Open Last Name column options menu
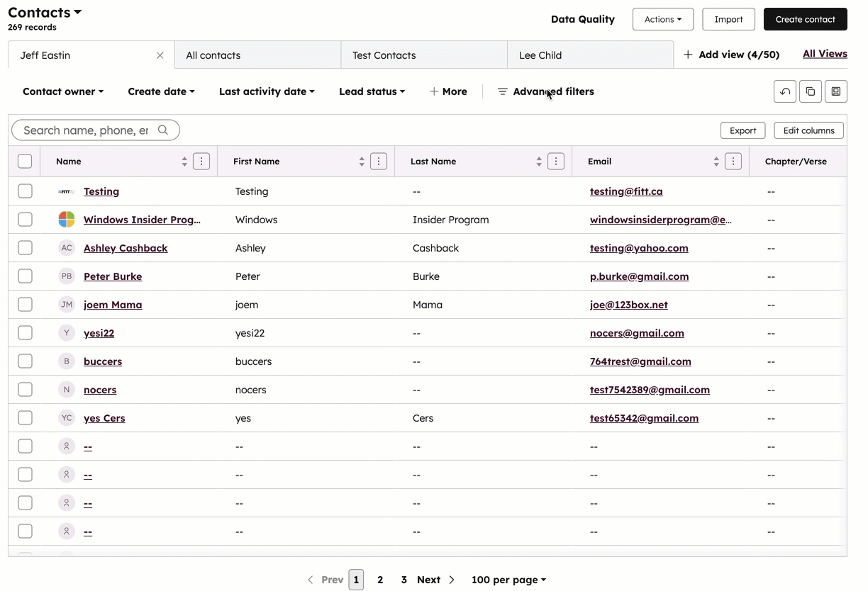 pos(556,162)
